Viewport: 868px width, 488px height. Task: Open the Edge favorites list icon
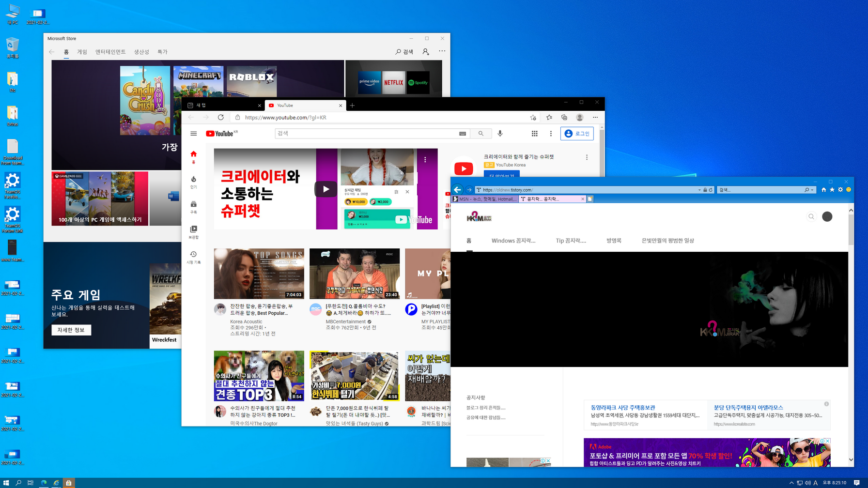click(x=549, y=118)
